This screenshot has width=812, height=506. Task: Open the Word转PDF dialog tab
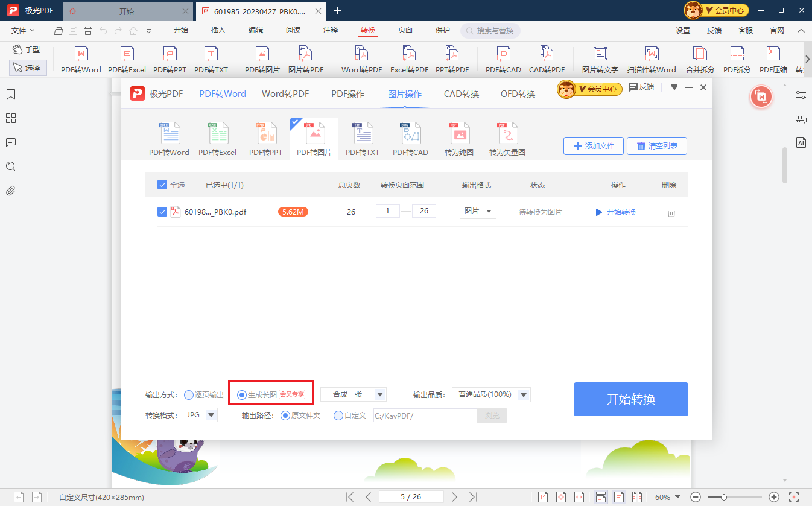coord(285,94)
